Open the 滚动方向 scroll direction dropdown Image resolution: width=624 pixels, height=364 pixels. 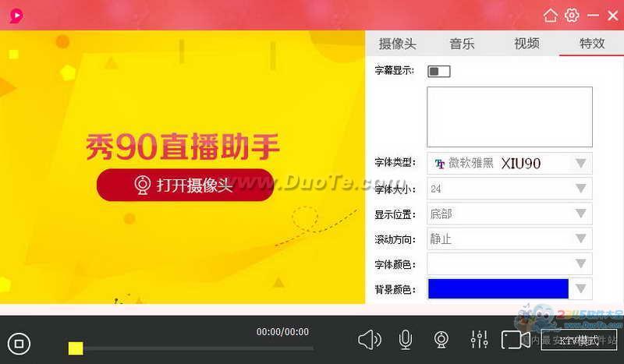pos(580,239)
